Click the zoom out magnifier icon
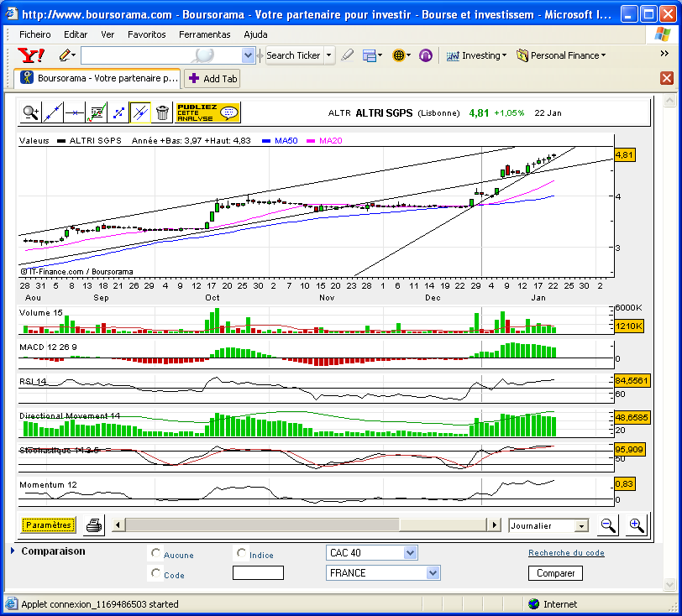Image resolution: width=682 pixels, height=616 pixels. click(607, 525)
